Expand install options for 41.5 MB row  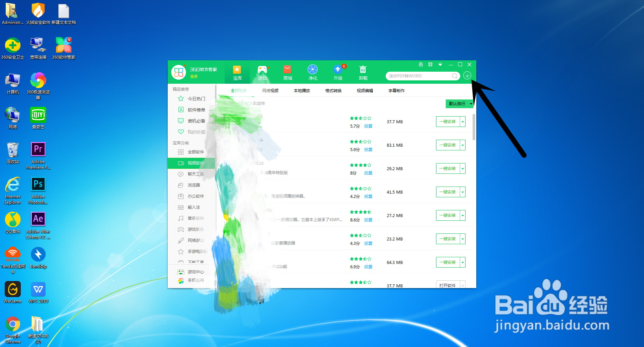tap(463, 192)
